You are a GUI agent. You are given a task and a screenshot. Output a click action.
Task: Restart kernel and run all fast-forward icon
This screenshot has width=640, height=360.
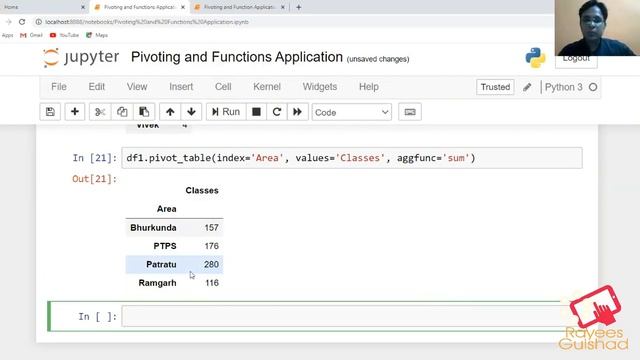[x=298, y=112]
